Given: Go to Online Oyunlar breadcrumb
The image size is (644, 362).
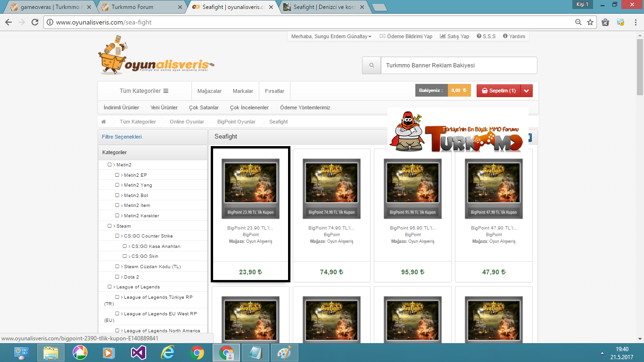Looking at the screenshot, I should point(187,122).
